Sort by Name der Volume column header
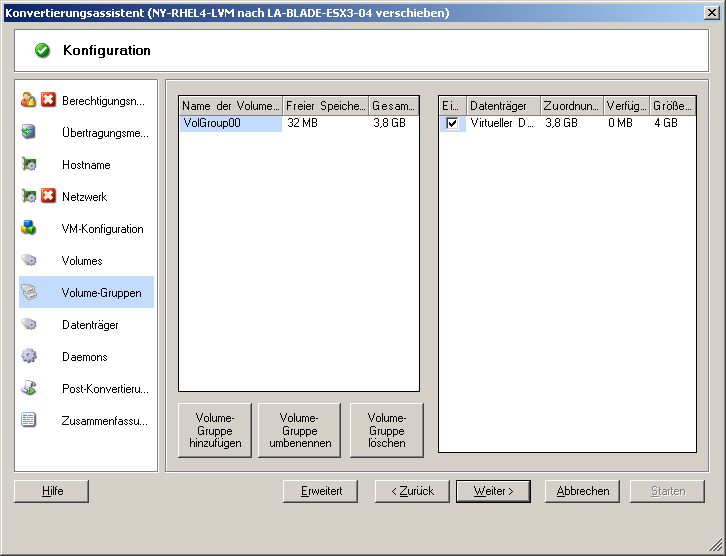 (230, 105)
